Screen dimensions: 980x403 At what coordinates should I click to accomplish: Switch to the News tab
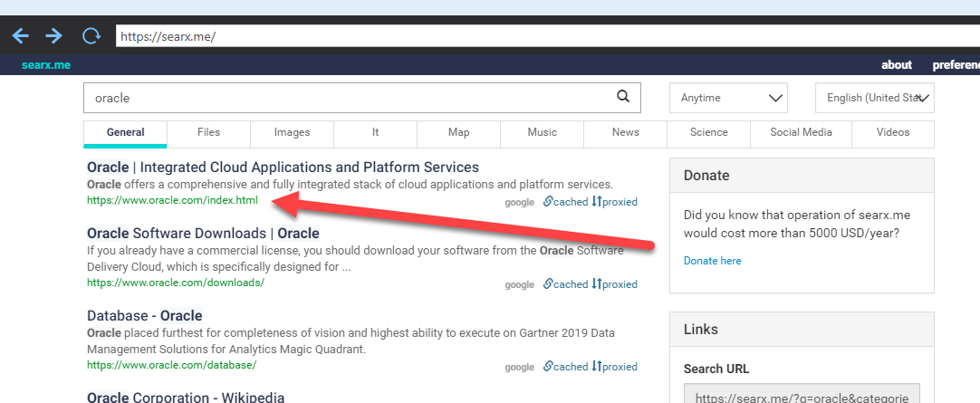click(x=626, y=132)
